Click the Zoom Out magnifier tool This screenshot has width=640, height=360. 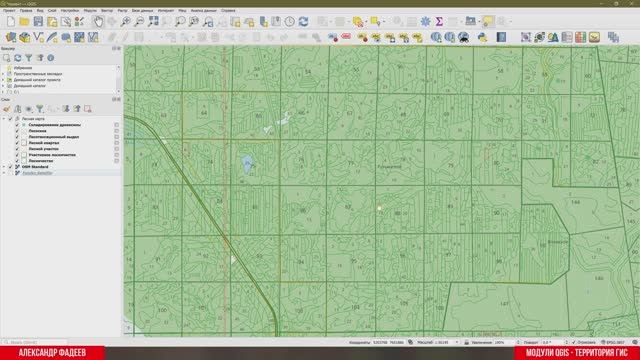(139, 22)
